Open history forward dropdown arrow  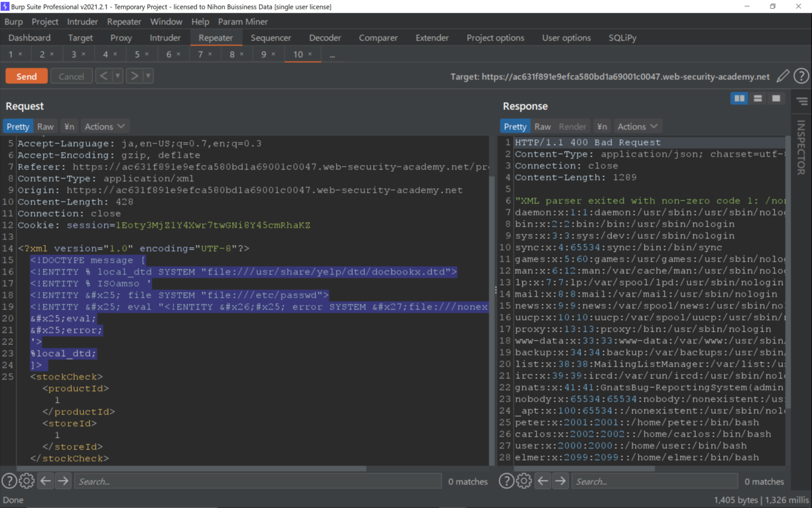pos(148,76)
